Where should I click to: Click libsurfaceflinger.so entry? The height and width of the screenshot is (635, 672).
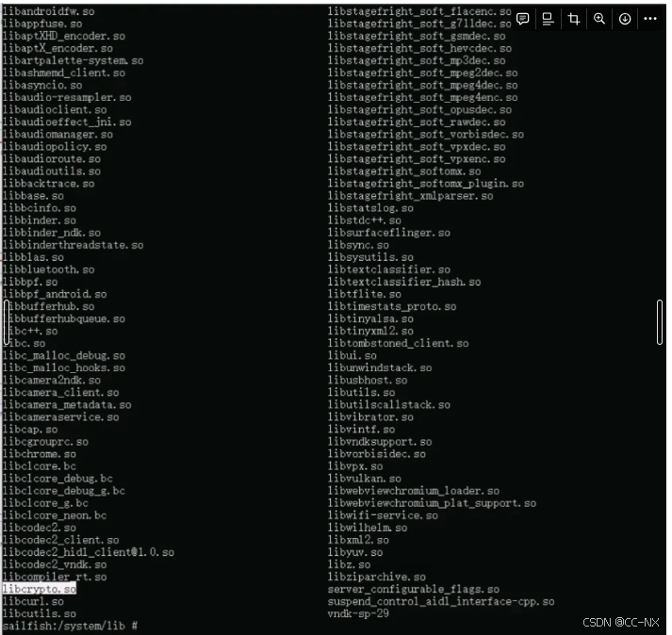(x=389, y=233)
